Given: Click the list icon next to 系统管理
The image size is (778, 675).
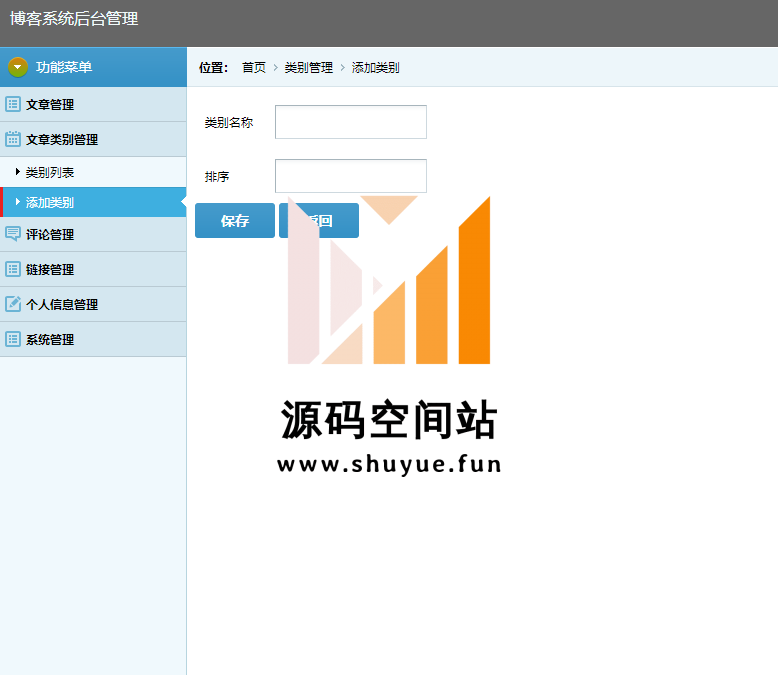Looking at the screenshot, I should coord(13,339).
